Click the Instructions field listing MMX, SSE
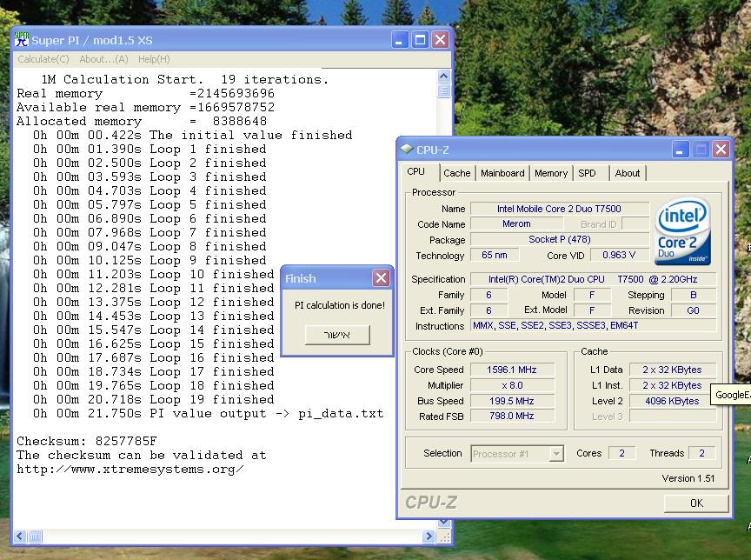751x560 pixels. coord(593,326)
